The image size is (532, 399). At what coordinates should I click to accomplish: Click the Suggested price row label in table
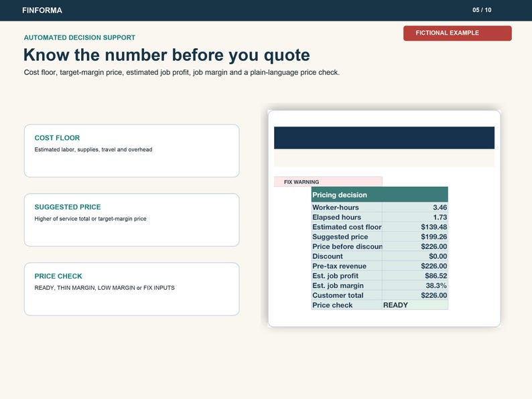coord(340,237)
